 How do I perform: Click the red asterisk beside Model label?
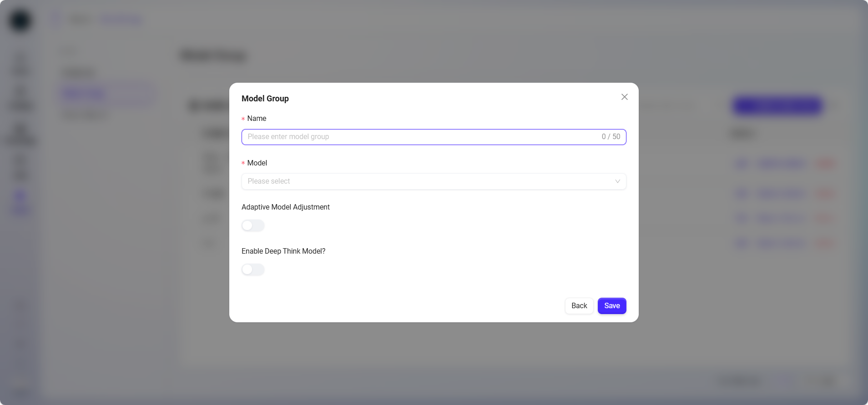(x=243, y=163)
